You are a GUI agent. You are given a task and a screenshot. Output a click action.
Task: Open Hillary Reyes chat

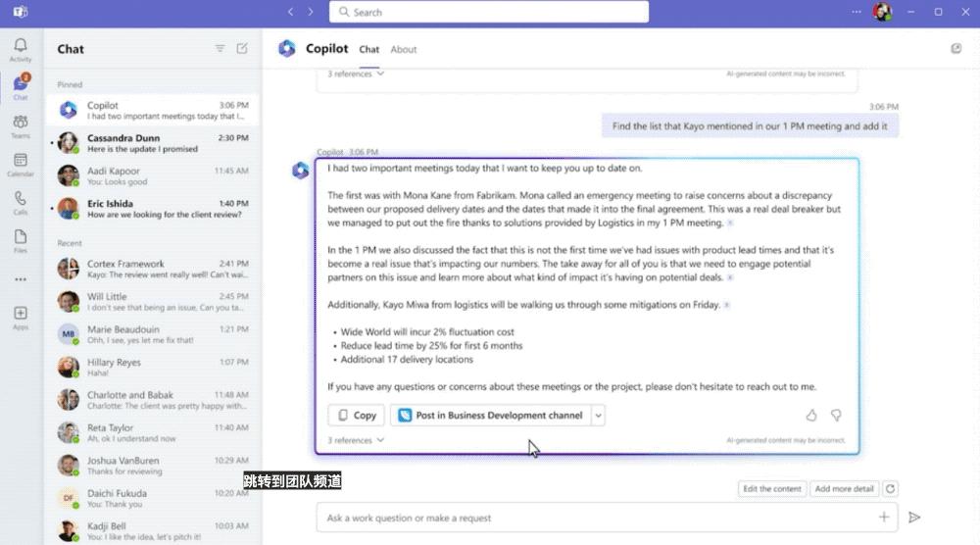153,368
